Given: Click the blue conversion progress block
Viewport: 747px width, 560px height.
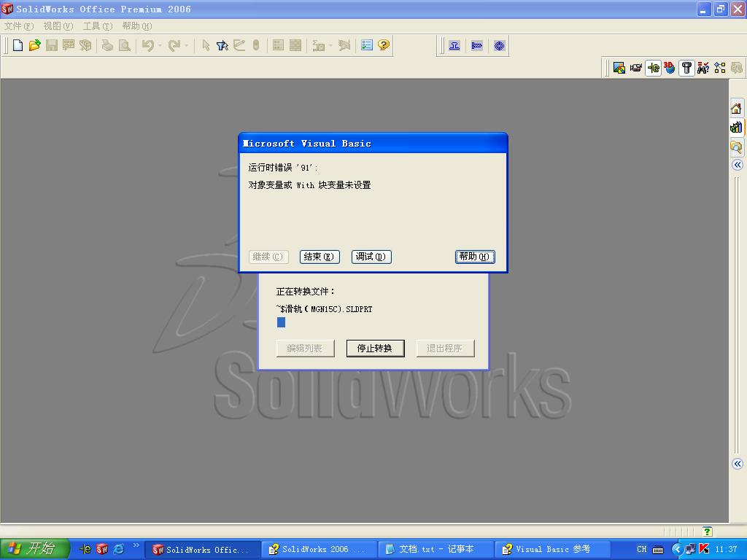Looking at the screenshot, I should (x=281, y=322).
